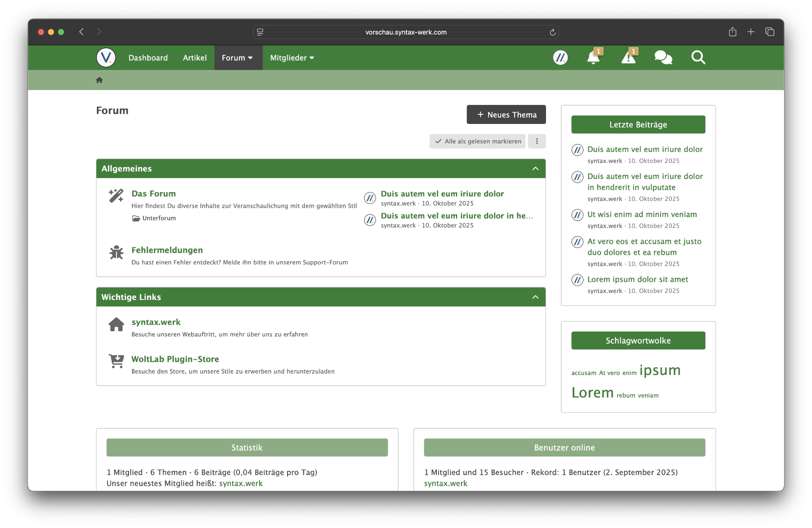
Task: Click the browser address bar
Action: pyautogui.click(x=406, y=32)
